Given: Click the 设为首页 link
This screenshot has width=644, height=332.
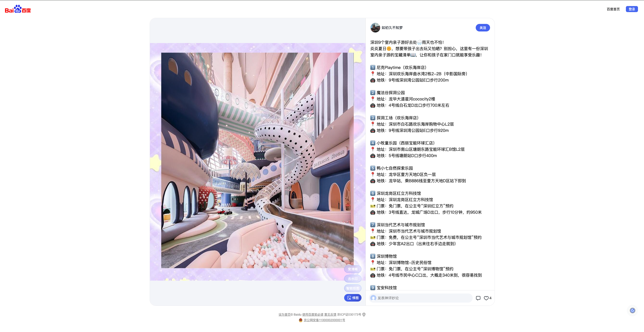Looking at the screenshot, I should [x=284, y=314].
